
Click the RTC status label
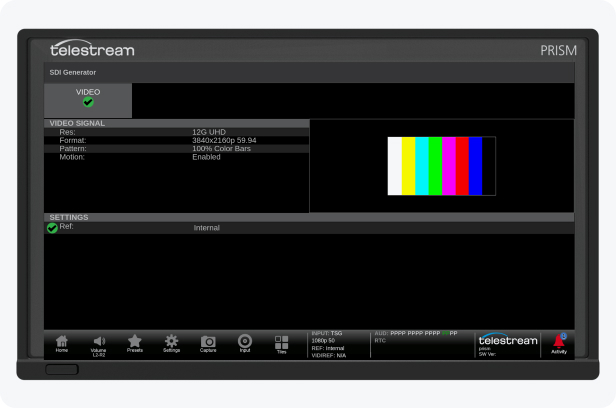pos(380,340)
